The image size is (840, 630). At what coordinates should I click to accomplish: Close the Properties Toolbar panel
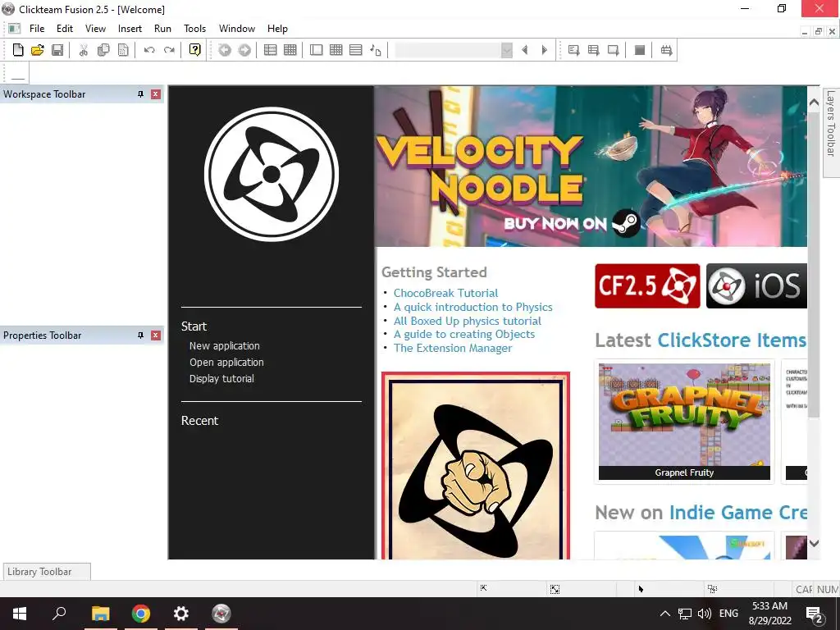[156, 336]
